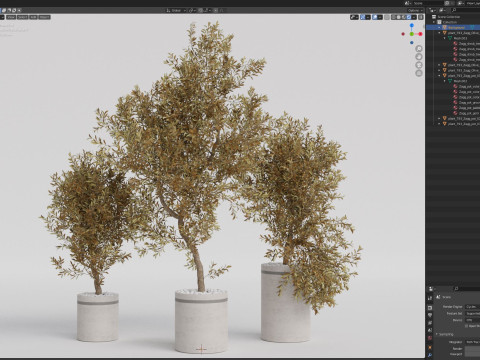Open the Render Engine Cycles dropdown
Viewport: 480px width, 360px height.
[473, 306]
